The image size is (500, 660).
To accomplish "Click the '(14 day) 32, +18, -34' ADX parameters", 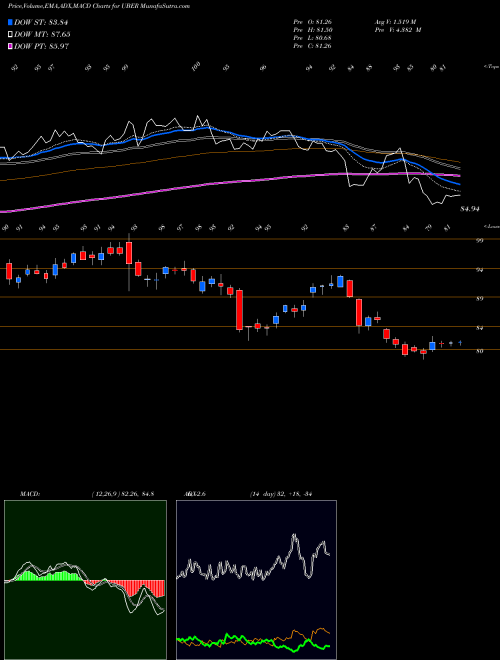I will coord(282,494).
